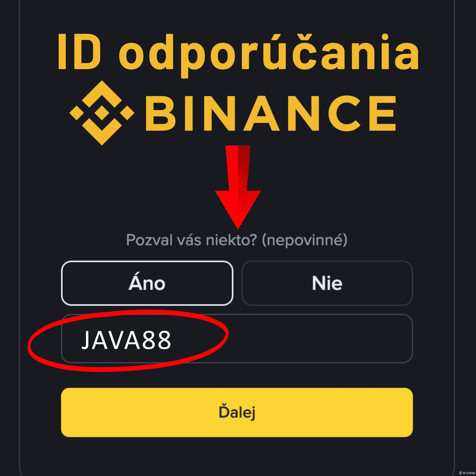
Task: Click the center diamond of Binance logo
Action: point(102,113)
